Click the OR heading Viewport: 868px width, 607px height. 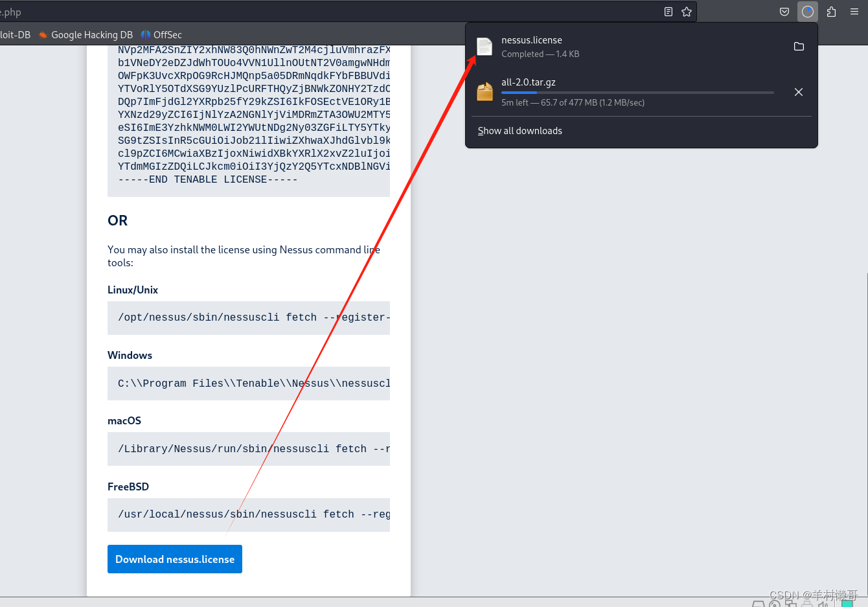pos(118,220)
